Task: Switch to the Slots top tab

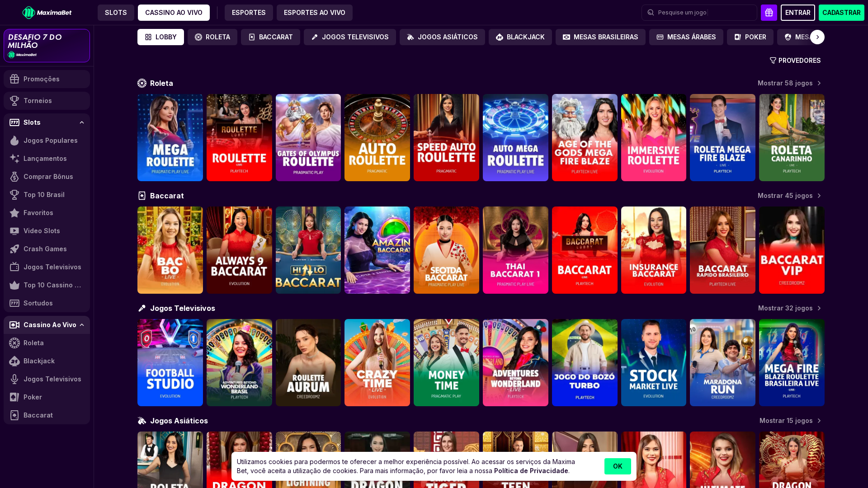Action: (x=116, y=13)
